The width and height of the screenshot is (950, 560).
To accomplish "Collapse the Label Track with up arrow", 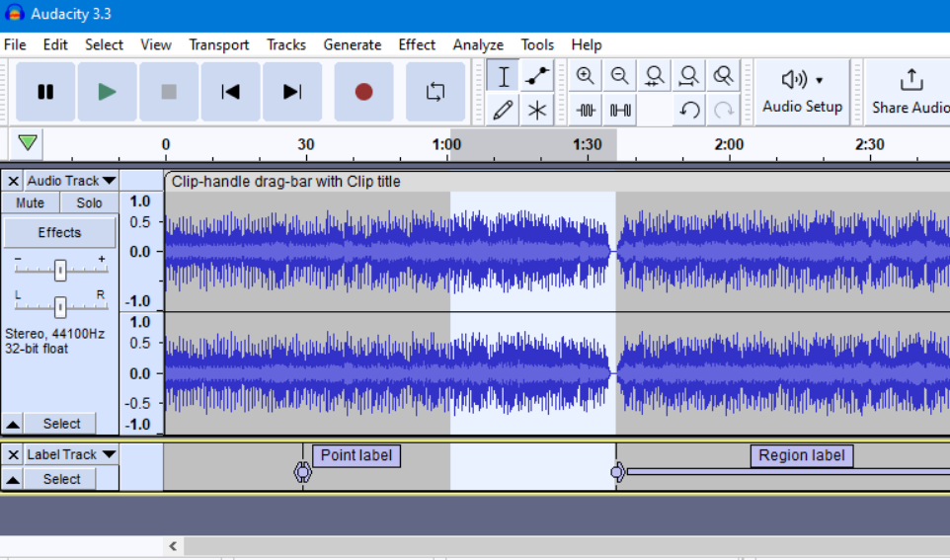I will point(13,479).
